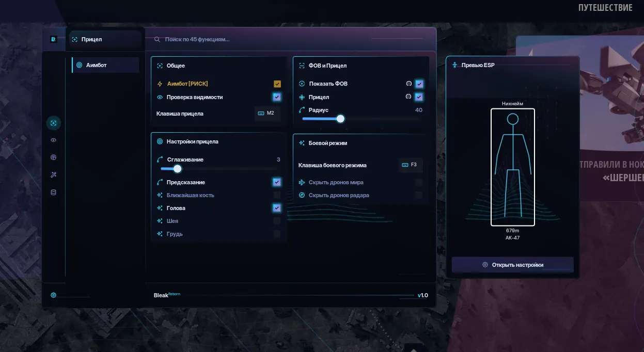Viewport: 644px width, 352px height.
Task: Click the frame icon beside ФОВ и Прицел
Action: click(x=302, y=66)
